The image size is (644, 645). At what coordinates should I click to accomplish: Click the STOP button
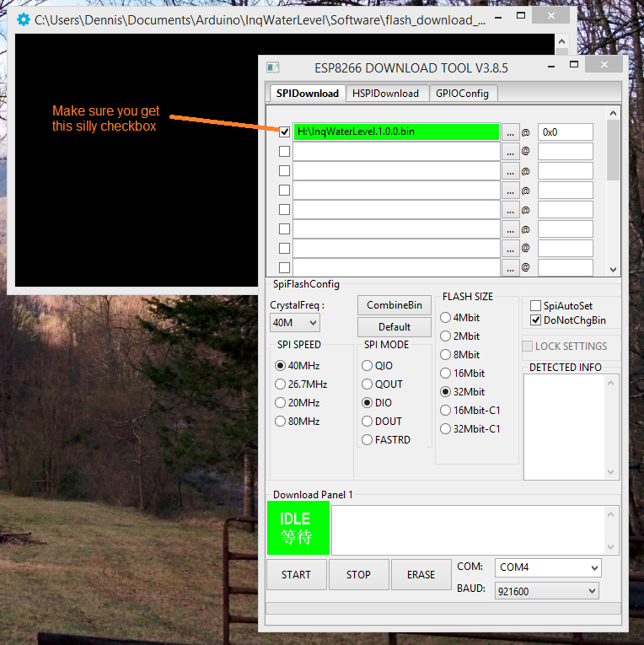click(358, 575)
